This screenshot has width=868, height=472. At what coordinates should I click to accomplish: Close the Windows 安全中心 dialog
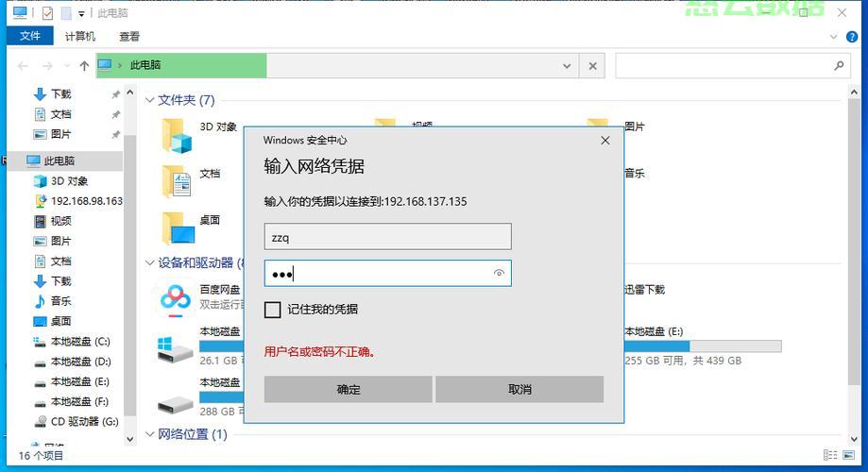click(605, 141)
